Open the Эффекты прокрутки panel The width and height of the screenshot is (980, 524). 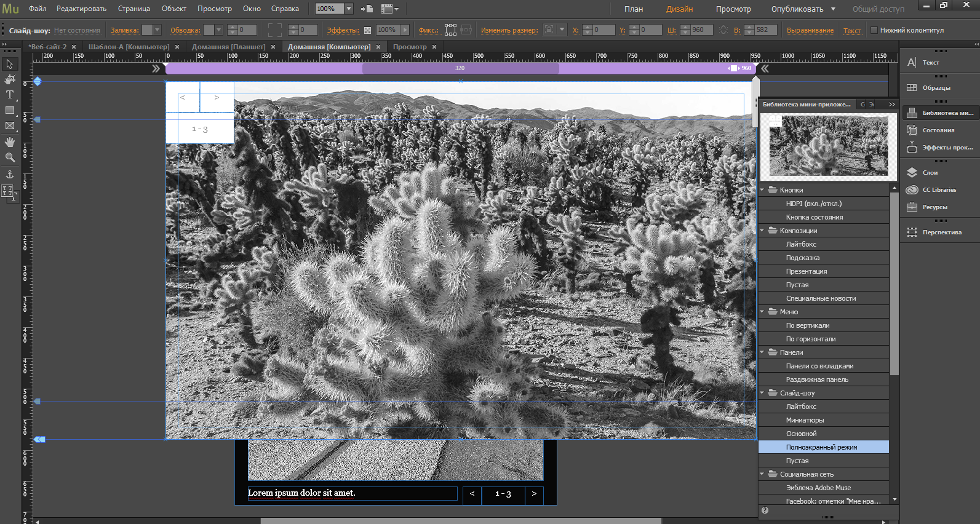(x=939, y=147)
